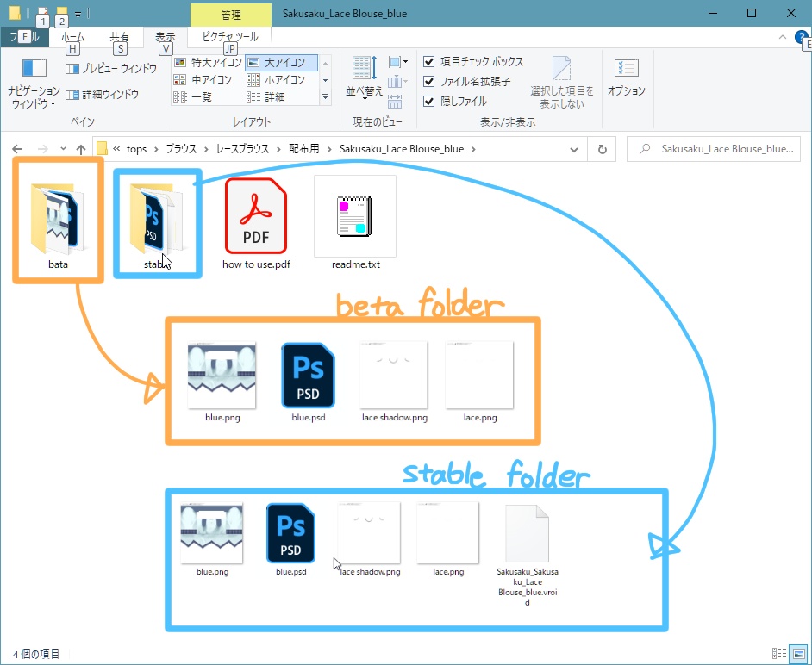This screenshot has width=812, height=665.
Task: Click the Forward navigation arrow
Action: click(42, 149)
